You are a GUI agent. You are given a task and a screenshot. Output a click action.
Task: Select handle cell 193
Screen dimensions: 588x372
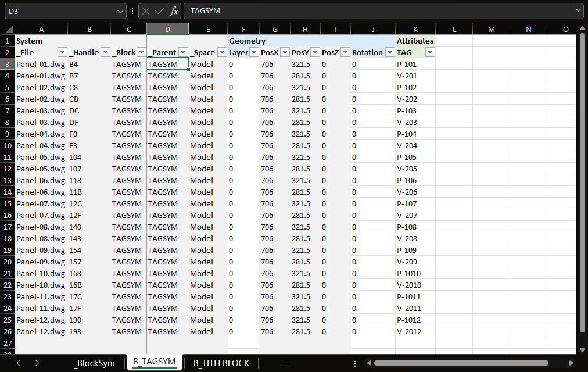point(89,331)
